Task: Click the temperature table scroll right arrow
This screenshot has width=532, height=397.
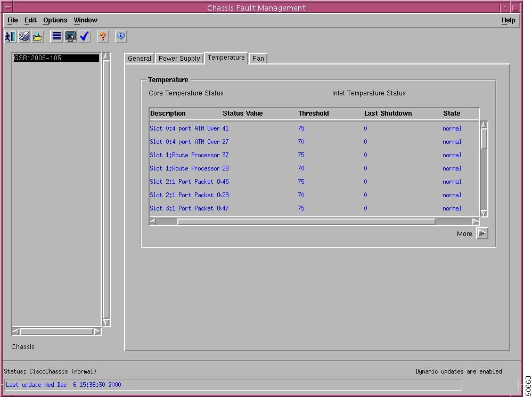Action: pyautogui.click(x=476, y=222)
